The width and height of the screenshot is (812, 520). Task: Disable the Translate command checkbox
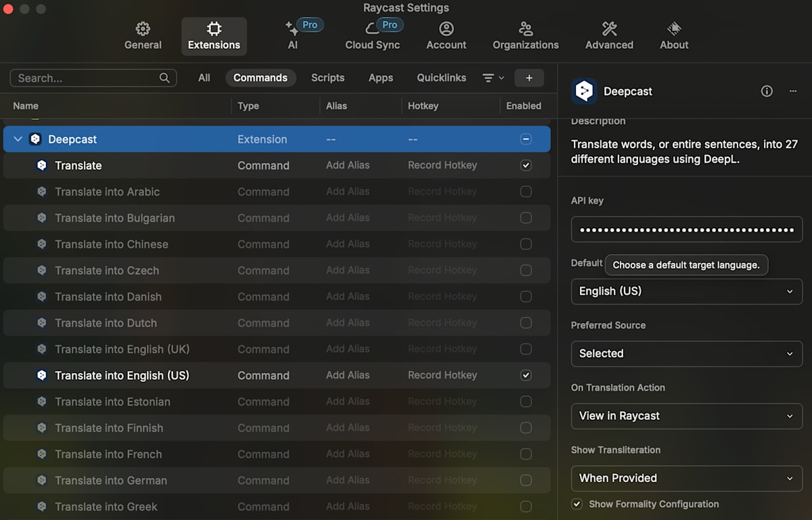526,165
